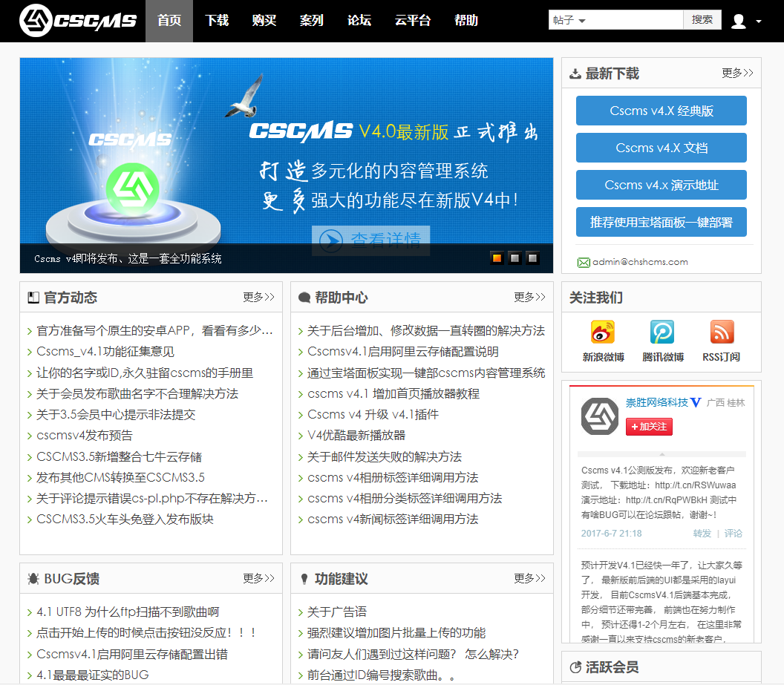This screenshot has height=685, width=784.
Task: Open help article cscms v4新闻标签详细调用方法
Action: pos(393,519)
